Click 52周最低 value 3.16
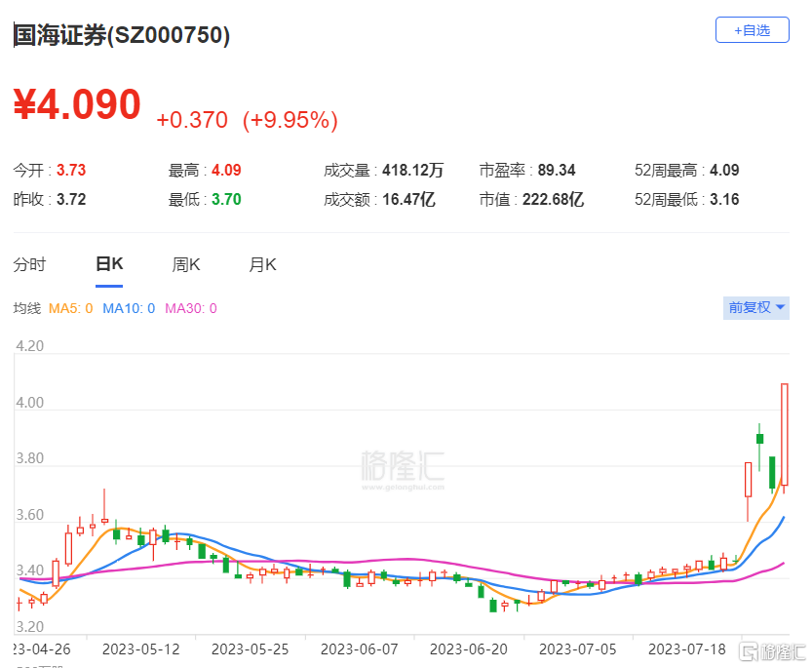This screenshot has height=668, width=812. click(x=724, y=199)
